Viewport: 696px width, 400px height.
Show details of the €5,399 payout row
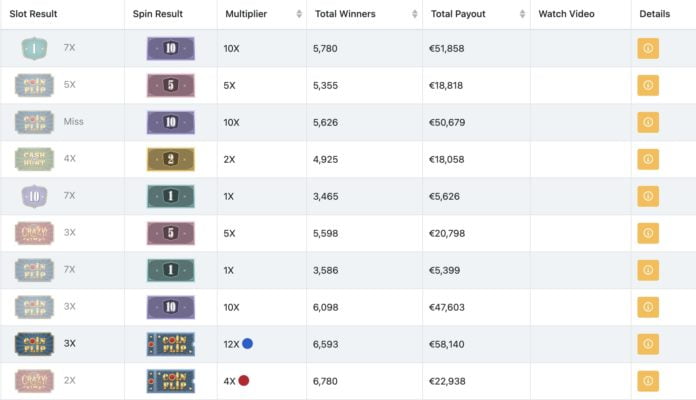point(648,270)
